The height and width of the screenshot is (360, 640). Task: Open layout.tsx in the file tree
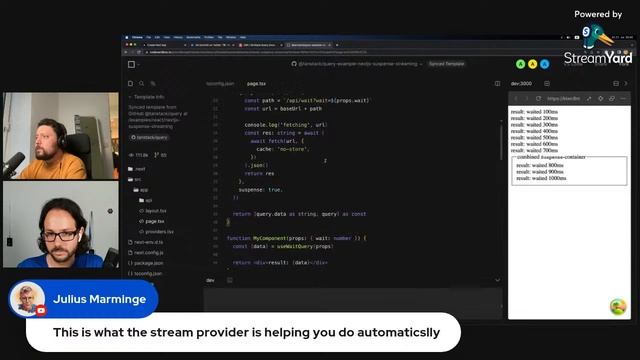click(153, 211)
